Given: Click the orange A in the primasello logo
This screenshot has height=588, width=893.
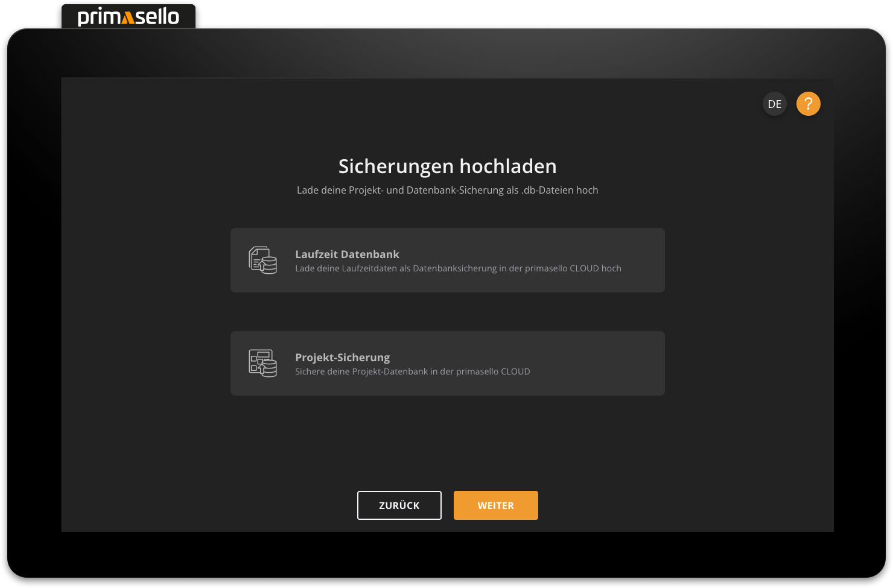Looking at the screenshot, I should point(127,17).
